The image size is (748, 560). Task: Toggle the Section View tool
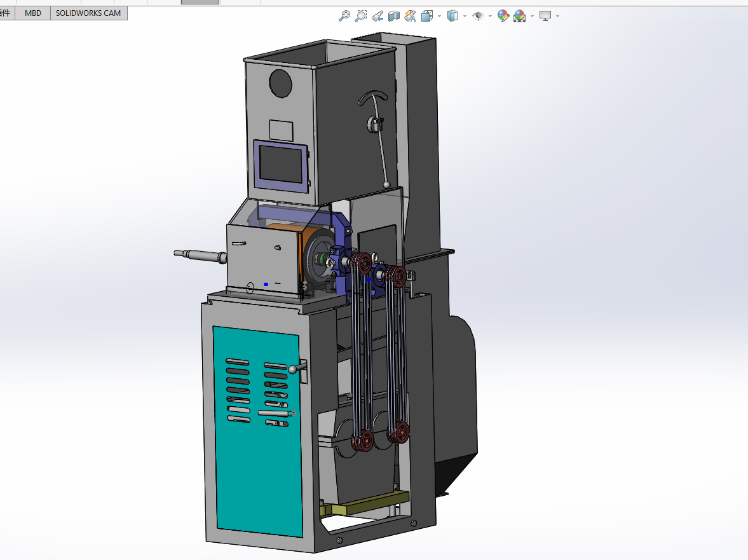tap(393, 17)
